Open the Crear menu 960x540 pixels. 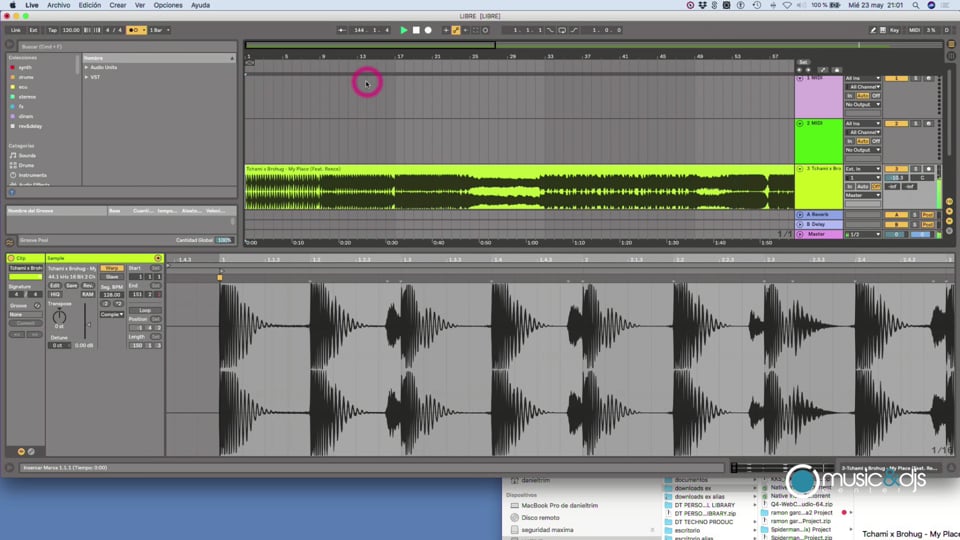point(118,5)
